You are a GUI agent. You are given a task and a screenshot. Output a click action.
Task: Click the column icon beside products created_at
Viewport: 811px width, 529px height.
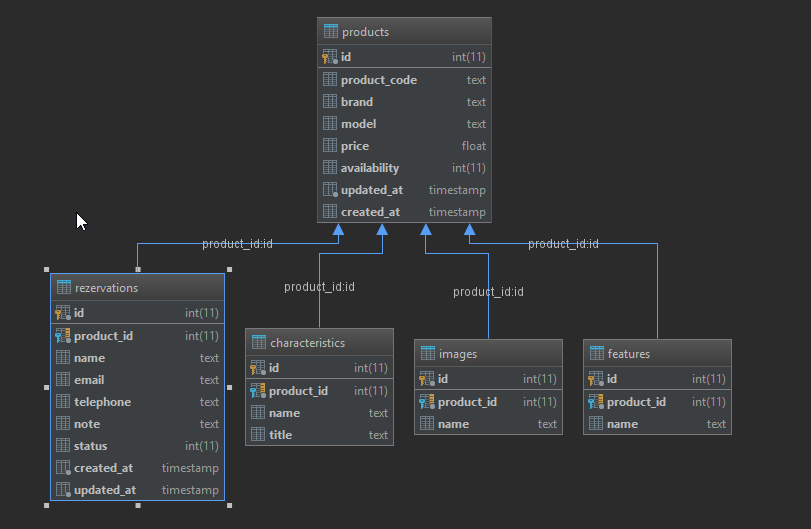(x=330, y=211)
